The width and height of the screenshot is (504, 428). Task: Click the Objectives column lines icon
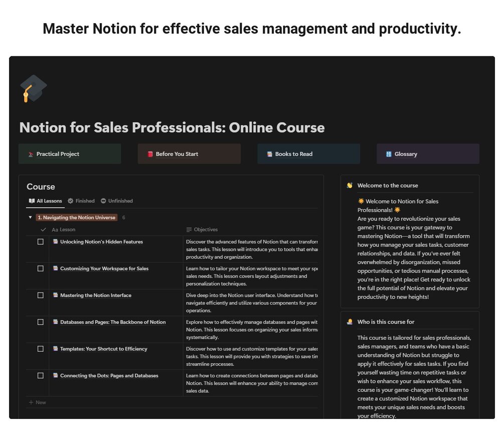[x=189, y=230]
